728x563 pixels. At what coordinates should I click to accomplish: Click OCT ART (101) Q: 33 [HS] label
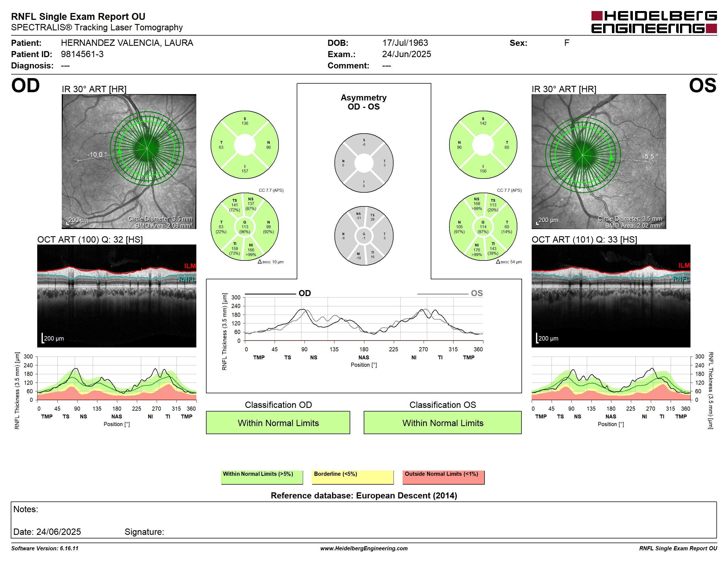point(584,240)
